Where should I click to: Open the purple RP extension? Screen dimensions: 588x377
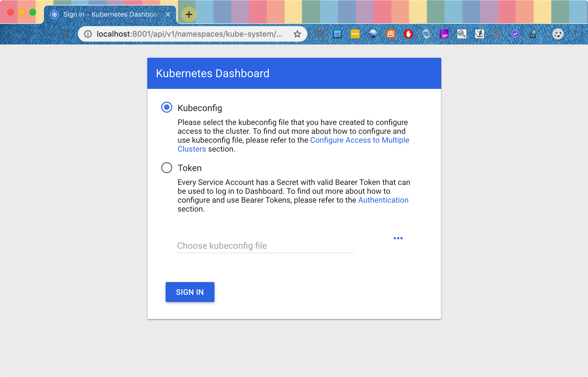[x=444, y=34]
